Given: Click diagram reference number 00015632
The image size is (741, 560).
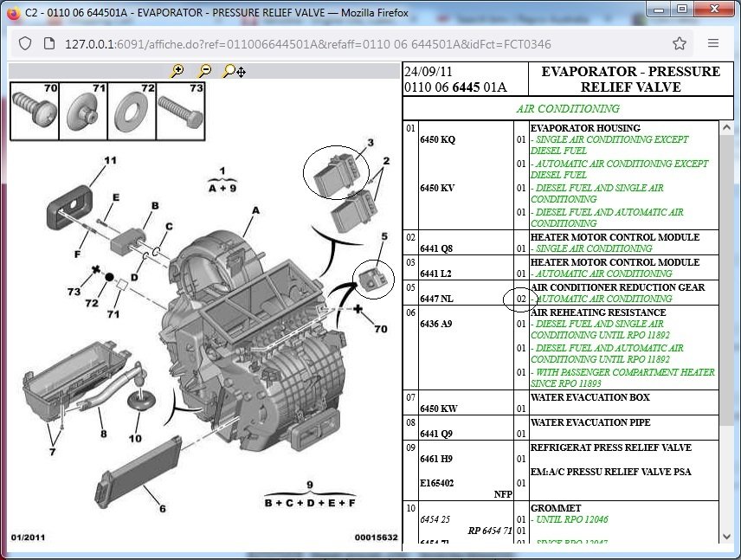Looking at the screenshot, I should (377, 537).
